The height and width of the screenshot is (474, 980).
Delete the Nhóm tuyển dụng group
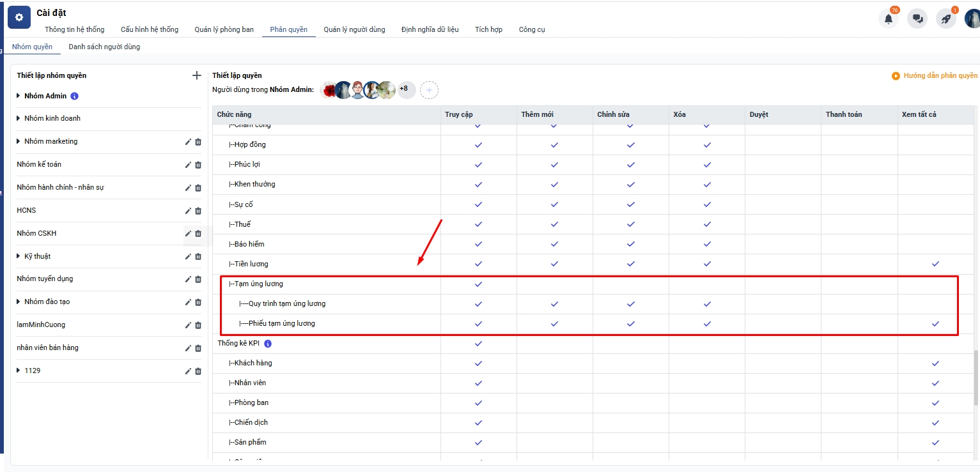pyautogui.click(x=198, y=279)
